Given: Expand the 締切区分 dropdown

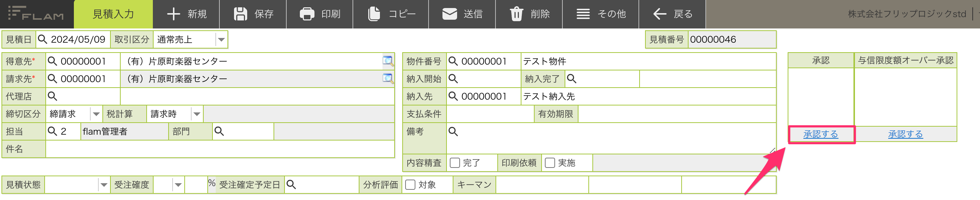Looking at the screenshot, I should [x=96, y=114].
